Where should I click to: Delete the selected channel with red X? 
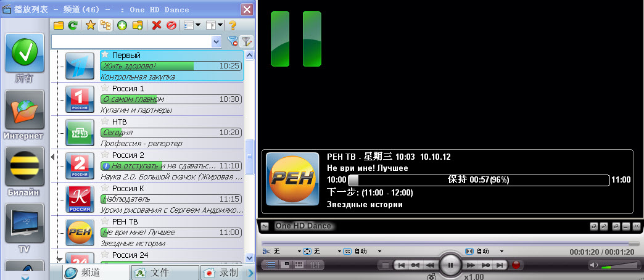pyautogui.click(x=157, y=25)
